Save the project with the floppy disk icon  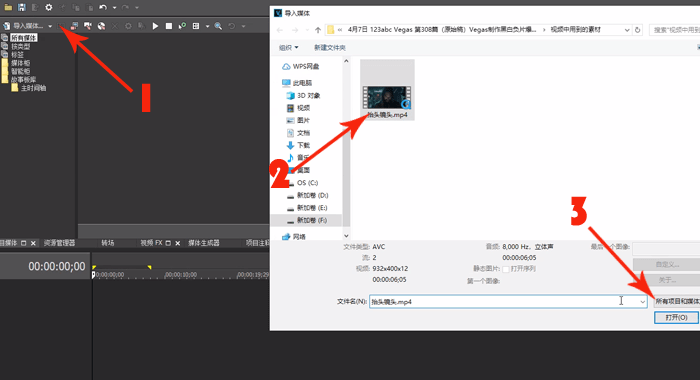pos(21,7)
